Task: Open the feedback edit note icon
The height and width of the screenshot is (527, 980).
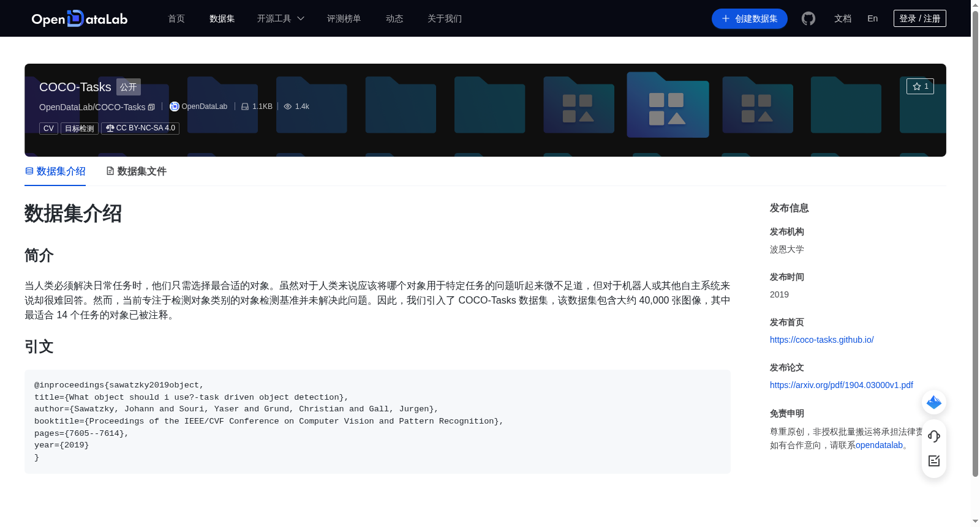Action: click(934, 461)
